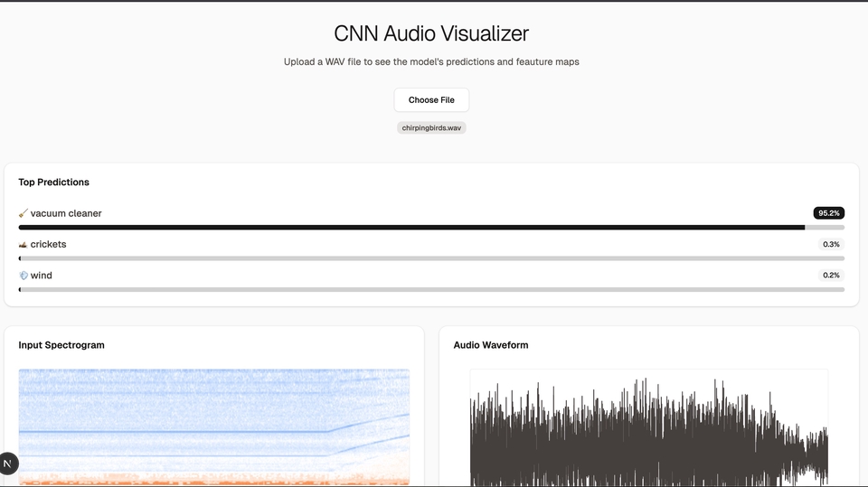Click the Input Spectrogram heading
The image size is (868, 487).
point(61,345)
